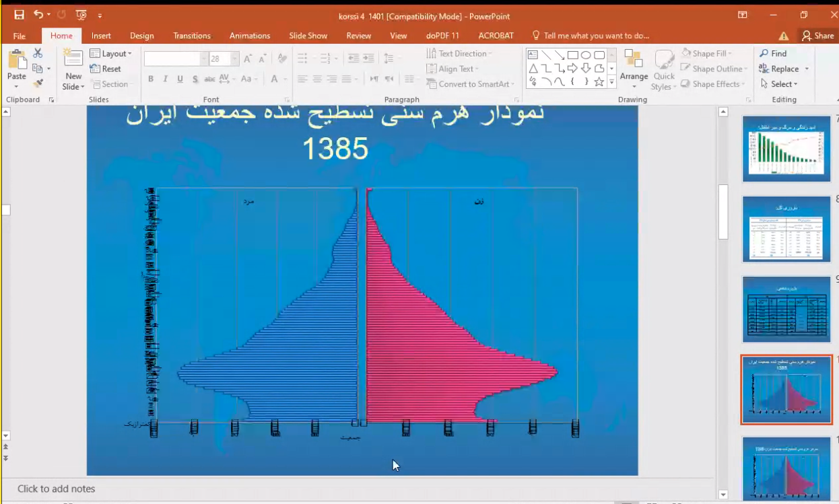The height and width of the screenshot is (504, 839).
Task: Center the paragraph text
Action: click(x=317, y=79)
